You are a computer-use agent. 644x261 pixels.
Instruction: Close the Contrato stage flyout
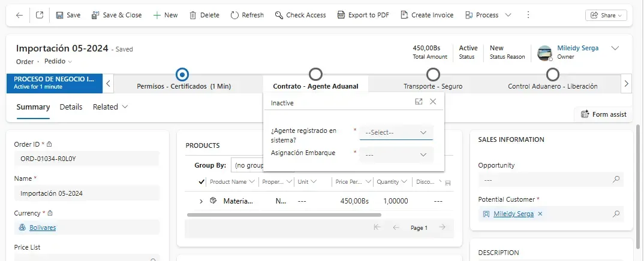tap(433, 102)
